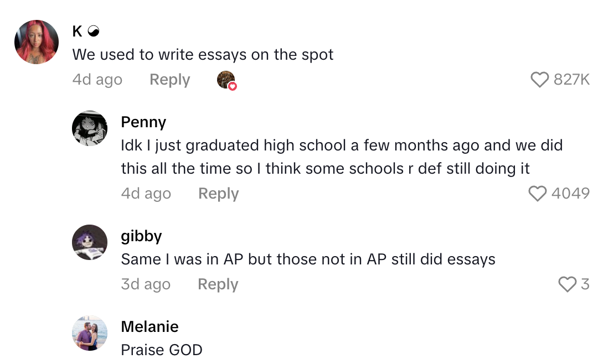Image resolution: width=598 pixels, height=364 pixels.
Task: Click the 4d ago timestamp on K's comment
Action: pos(97,80)
